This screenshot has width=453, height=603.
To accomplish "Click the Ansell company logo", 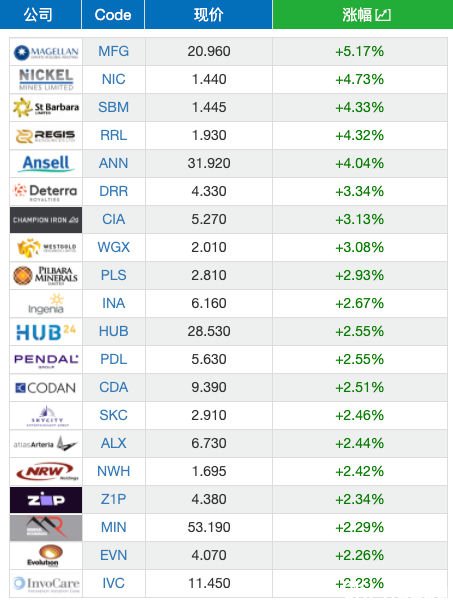I will (x=46, y=163).
